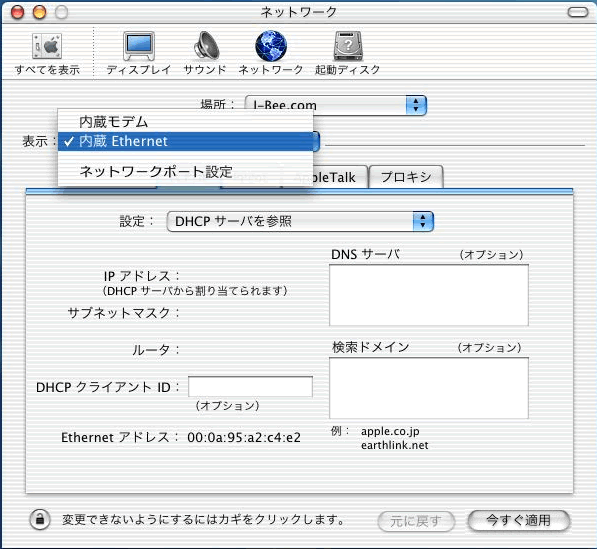Image resolution: width=597 pixels, height=549 pixels.
Task: Close the ネットワーク window with red button
Action: [18, 12]
